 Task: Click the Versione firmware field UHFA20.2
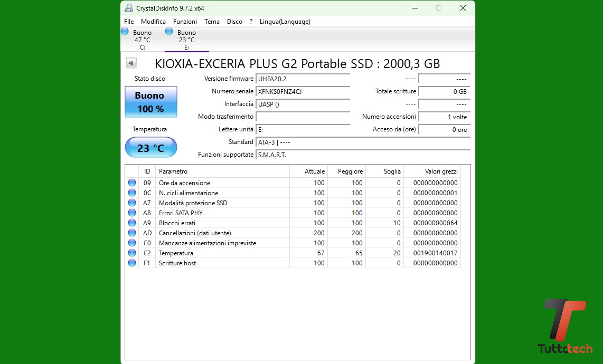coord(303,79)
